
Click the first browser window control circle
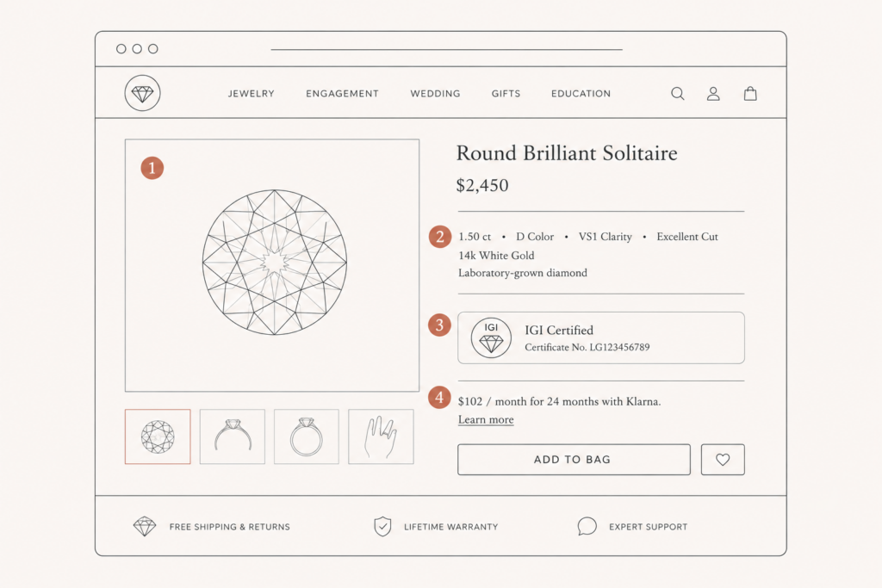(x=121, y=49)
